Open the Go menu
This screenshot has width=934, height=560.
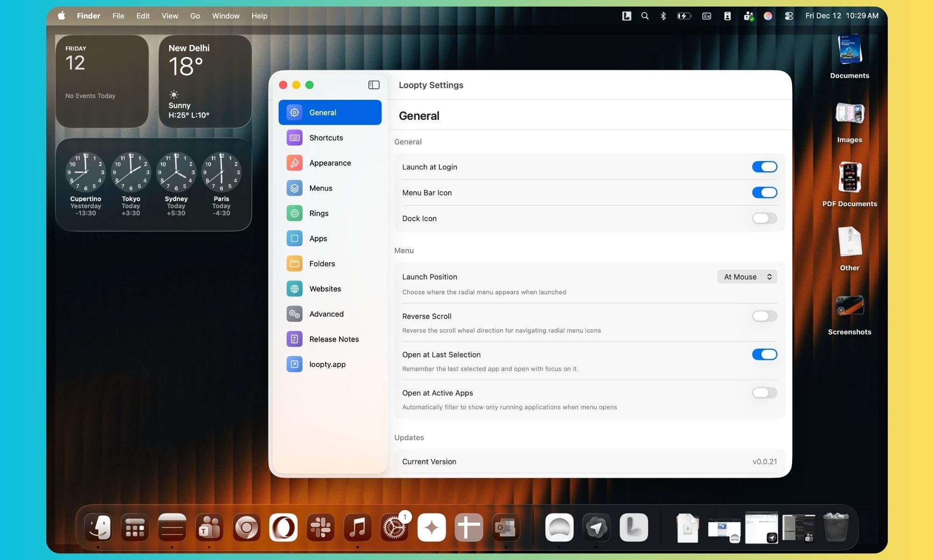point(195,15)
